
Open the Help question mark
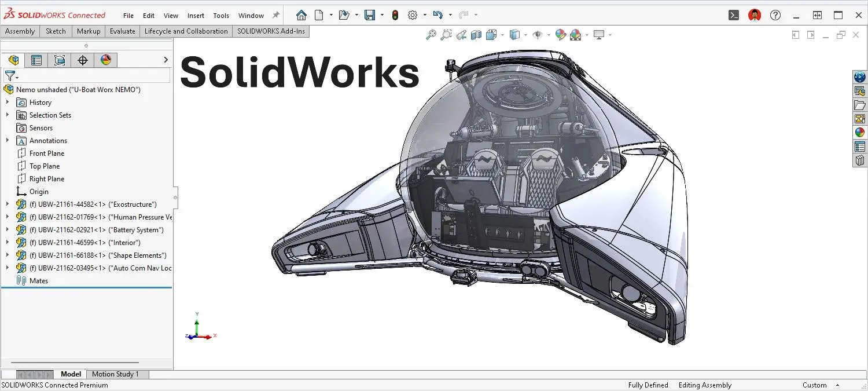775,15
